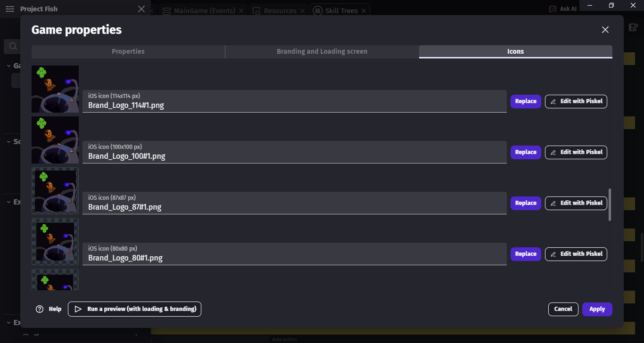Click the Ask AI icon
644x343 pixels.
[x=553, y=9]
